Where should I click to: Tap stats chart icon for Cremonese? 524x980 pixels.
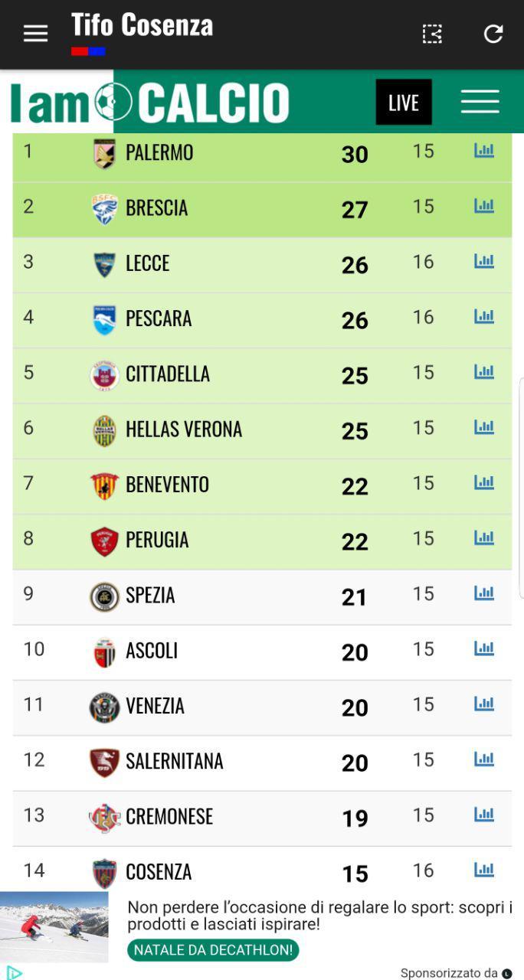point(484,815)
